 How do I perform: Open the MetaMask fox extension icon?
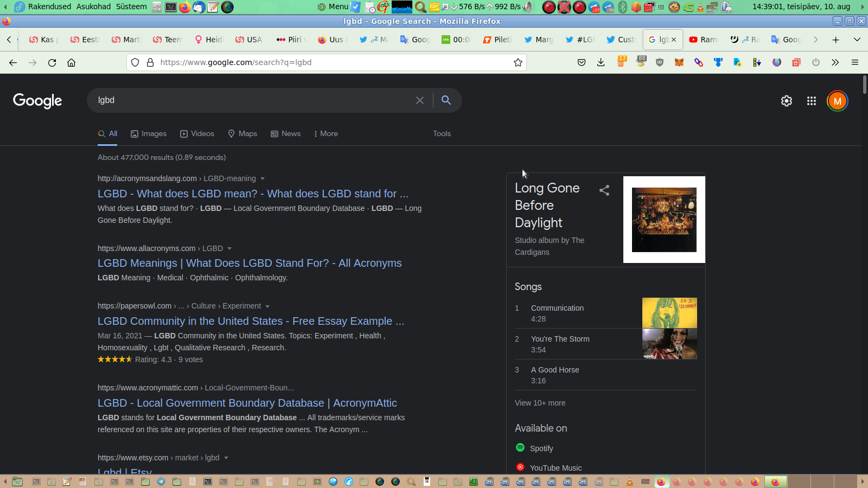coord(679,62)
